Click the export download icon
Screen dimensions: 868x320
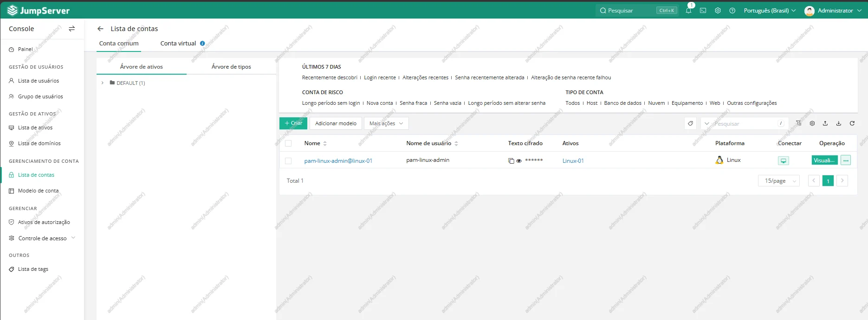pyautogui.click(x=839, y=123)
